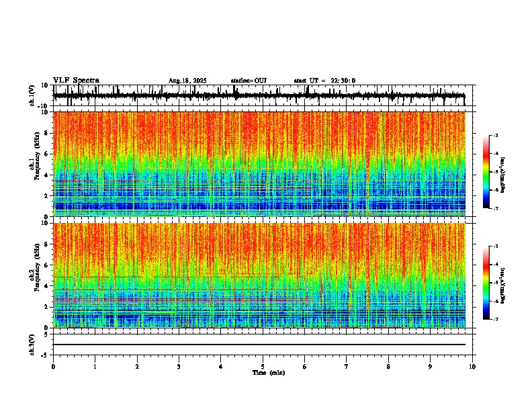Click the "station=OUI" header text
Viewport: 532px width, 411px height.
pyautogui.click(x=249, y=81)
